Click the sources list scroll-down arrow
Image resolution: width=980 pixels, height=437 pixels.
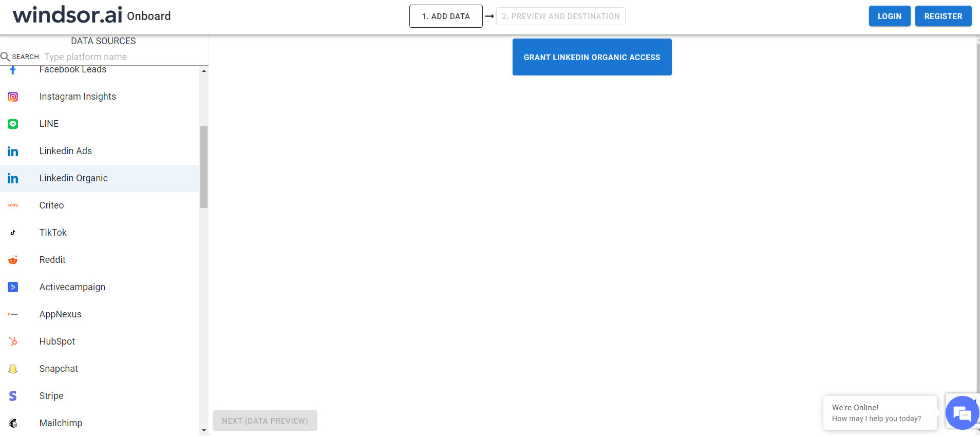tap(204, 430)
